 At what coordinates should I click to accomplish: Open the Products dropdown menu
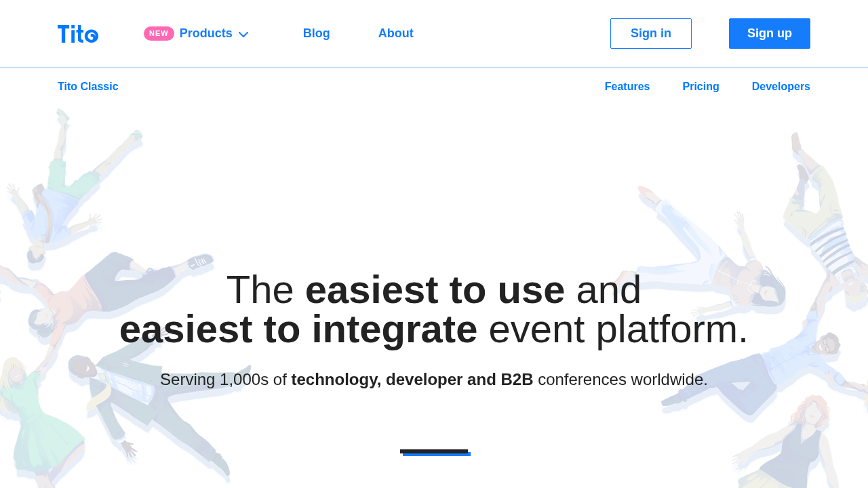(x=205, y=33)
